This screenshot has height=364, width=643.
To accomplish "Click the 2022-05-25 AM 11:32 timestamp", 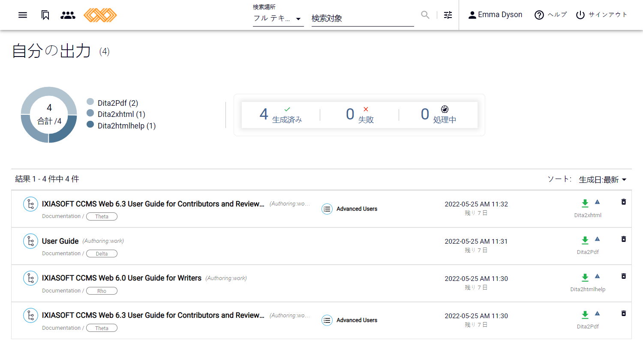I will pos(476,204).
